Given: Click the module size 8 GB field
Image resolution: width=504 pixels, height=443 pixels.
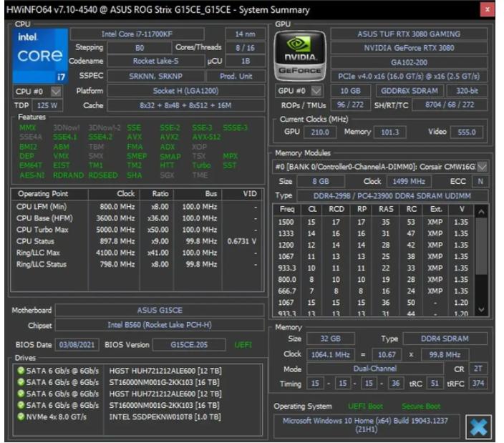Looking at the screenshot, I should [x=321, y=182].
